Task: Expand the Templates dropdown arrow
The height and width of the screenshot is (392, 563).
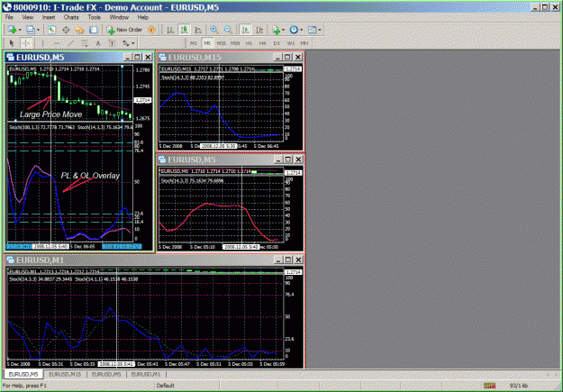Action: (x=320, y=30)
